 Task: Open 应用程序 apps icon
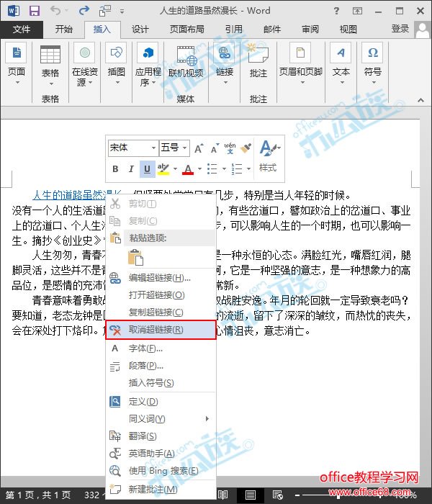(x=148, y=64)
